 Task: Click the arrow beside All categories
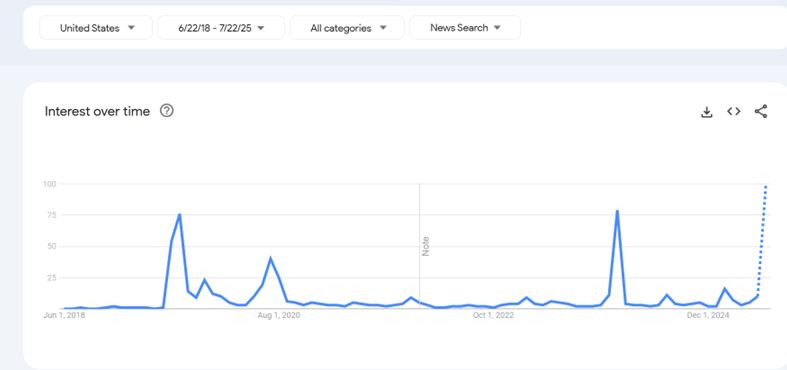click(383, 28)
